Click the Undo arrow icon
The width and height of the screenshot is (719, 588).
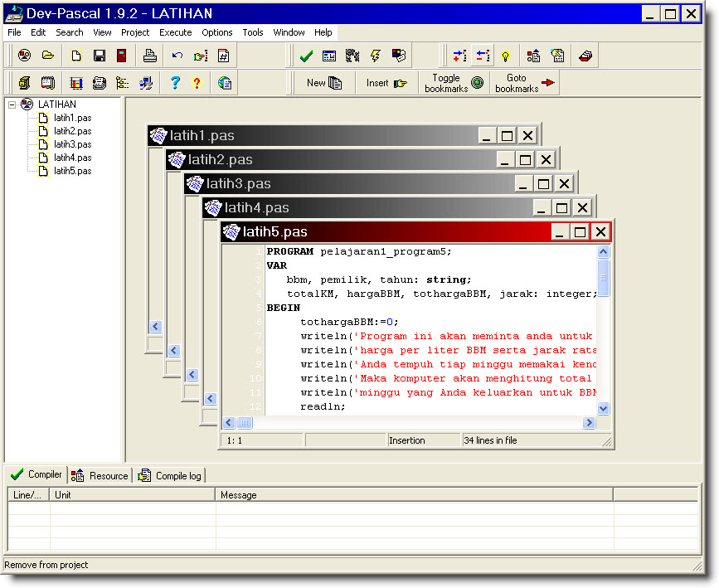click(177, 56)
